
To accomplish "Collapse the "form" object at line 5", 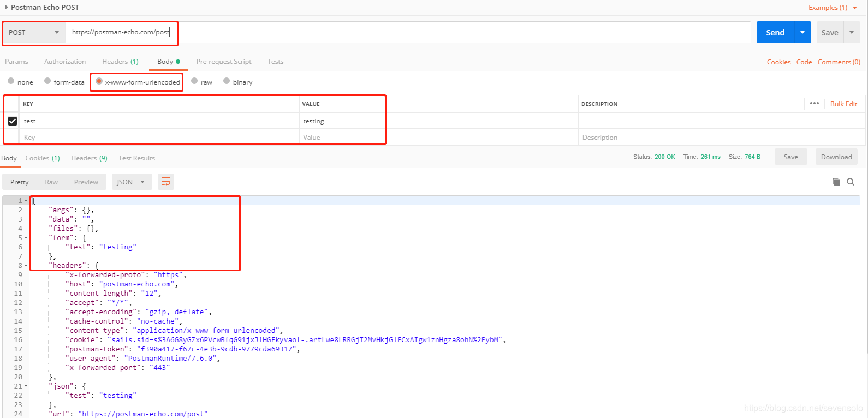I will (26, 238).
